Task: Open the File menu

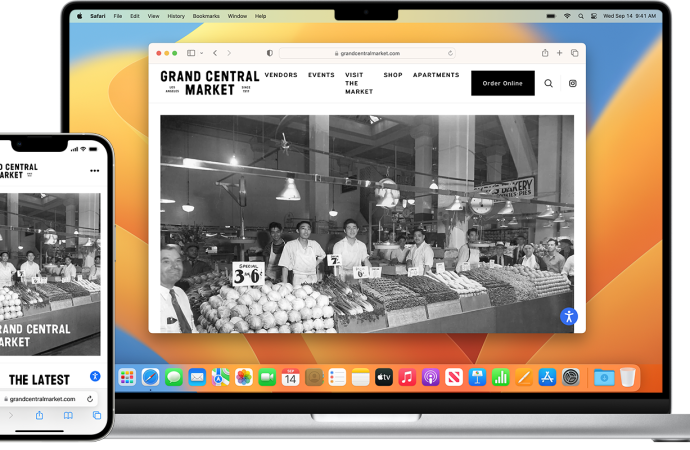Action: coord(117,16)
